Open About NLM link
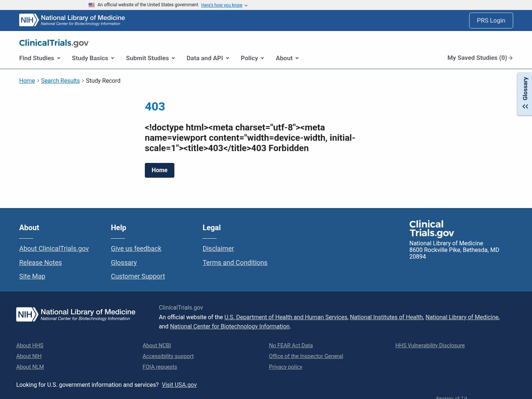532x399 pixels. [x=30, y=367]
